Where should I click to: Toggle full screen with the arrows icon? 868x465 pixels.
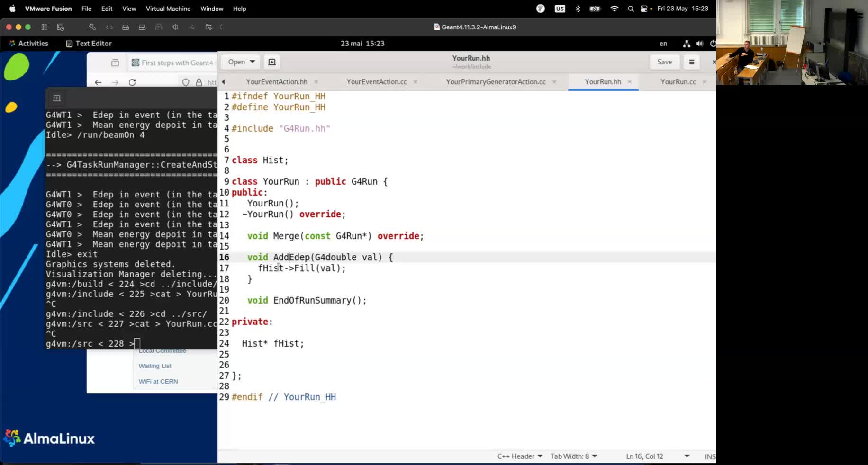point(109,27)
